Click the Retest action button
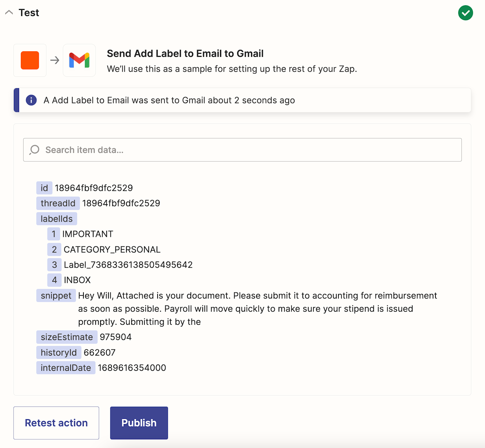Viewport: 485px width, 448px height. (56, 423)
